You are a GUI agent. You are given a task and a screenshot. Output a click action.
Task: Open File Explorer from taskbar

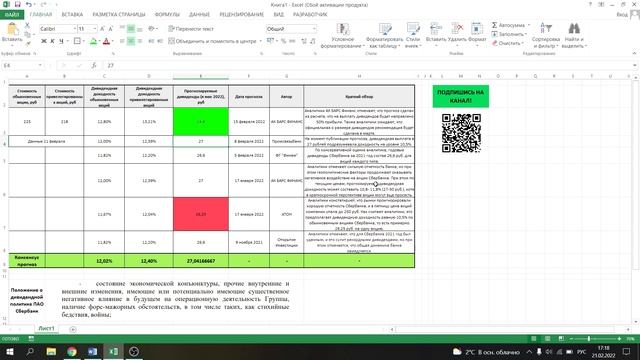point(51,351)
